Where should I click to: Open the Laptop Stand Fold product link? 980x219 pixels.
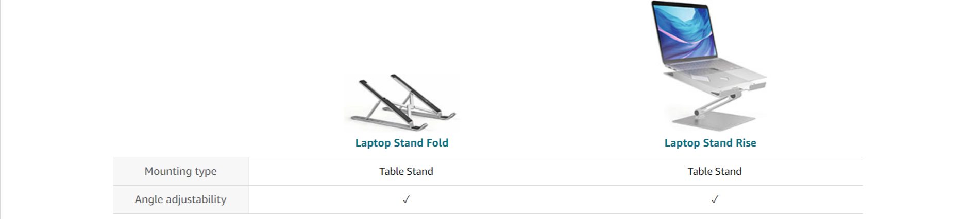[x=401, y=143]
